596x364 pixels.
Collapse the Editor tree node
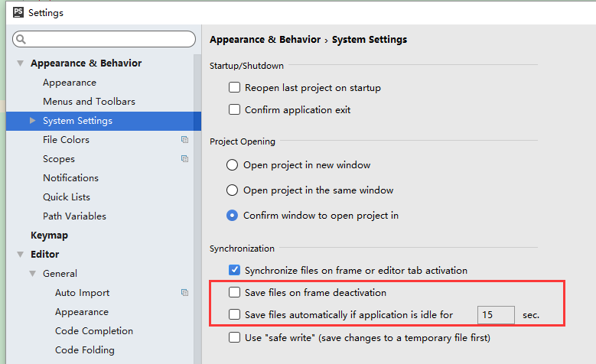(x=20, y=255)
